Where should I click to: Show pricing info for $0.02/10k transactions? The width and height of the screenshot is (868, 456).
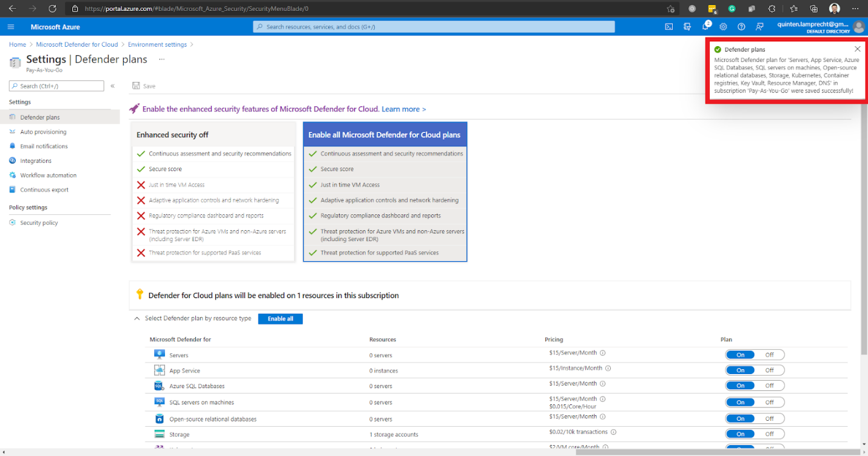(x=613, y=432)
